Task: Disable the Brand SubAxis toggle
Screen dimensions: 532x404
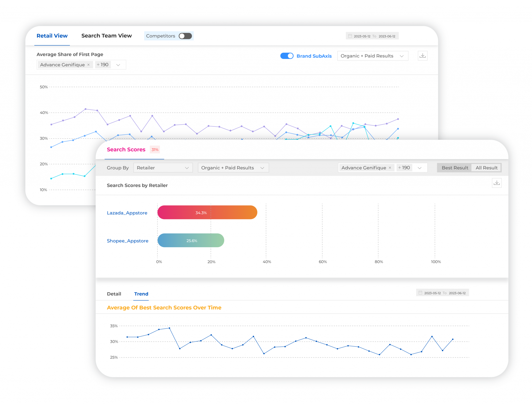Action: [x=287, y=56]
